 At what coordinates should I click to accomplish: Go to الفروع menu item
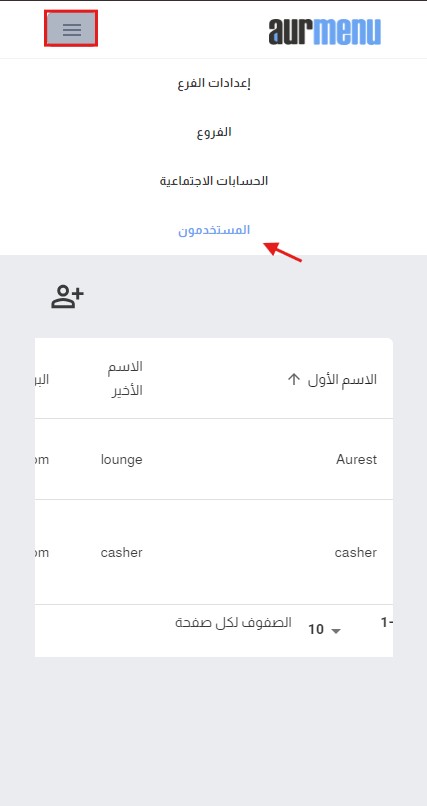point(214,132)
